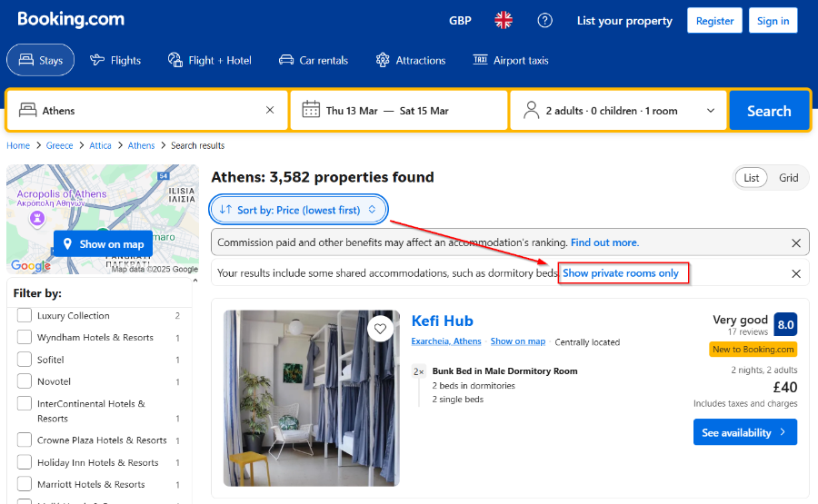818x504 pixels.
Task: Click the Sat 15 Mar check-out date
Action: (x=424, y=111)
